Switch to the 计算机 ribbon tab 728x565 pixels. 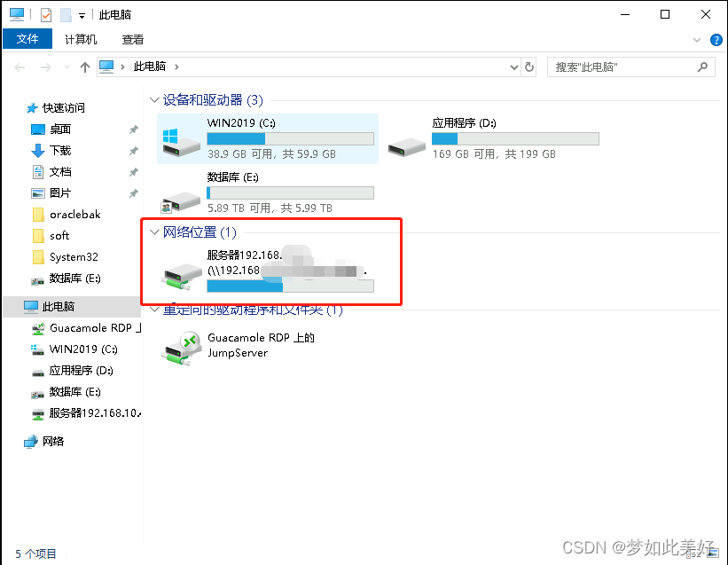[x=81, y=39]
